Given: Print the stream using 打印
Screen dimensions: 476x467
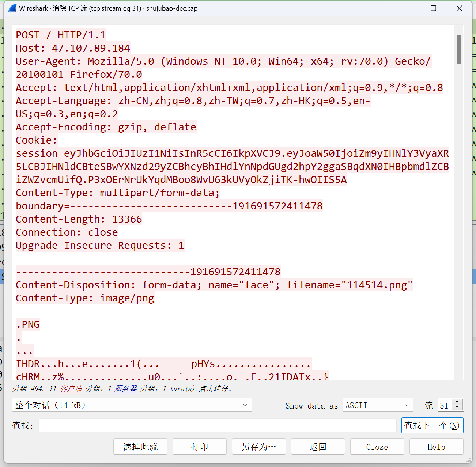Looking at the screenshot, I should (x=200, y=447).
